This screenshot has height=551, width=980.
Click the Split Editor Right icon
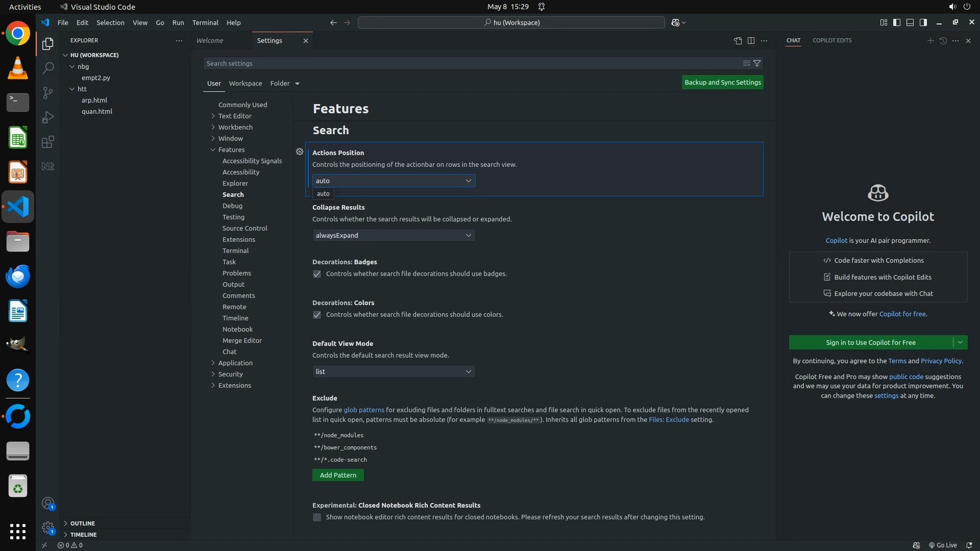(x=751, y=40)
